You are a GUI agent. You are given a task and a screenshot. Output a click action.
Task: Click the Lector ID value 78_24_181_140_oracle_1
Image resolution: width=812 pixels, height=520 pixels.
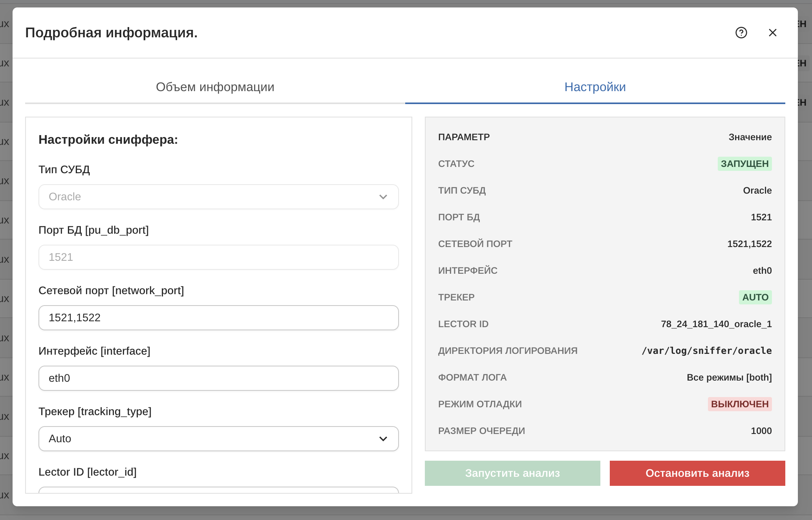click(x=716, y=324)
